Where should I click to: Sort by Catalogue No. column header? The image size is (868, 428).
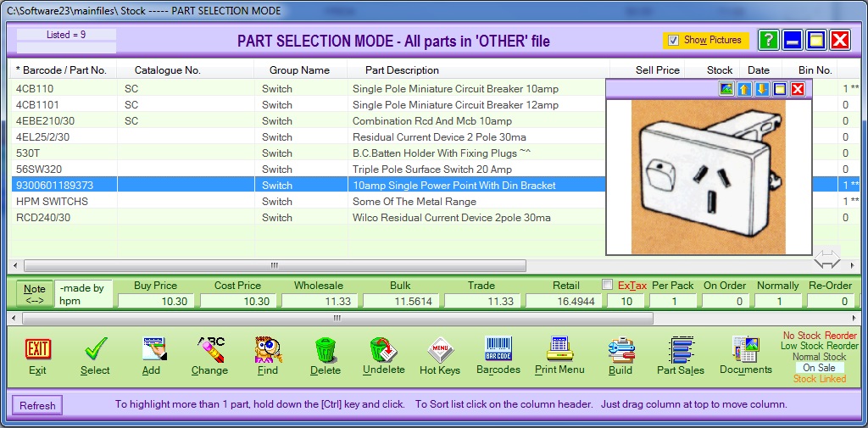(186, 70)
